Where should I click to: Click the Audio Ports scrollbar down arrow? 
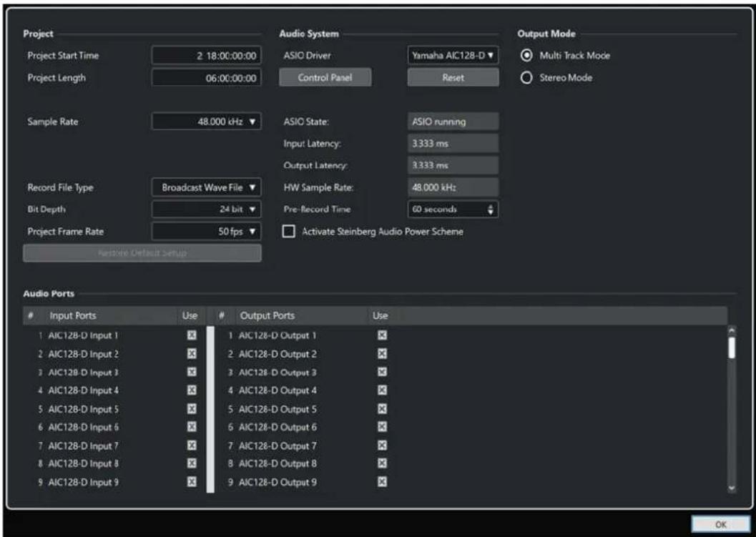tap(732, 488)
